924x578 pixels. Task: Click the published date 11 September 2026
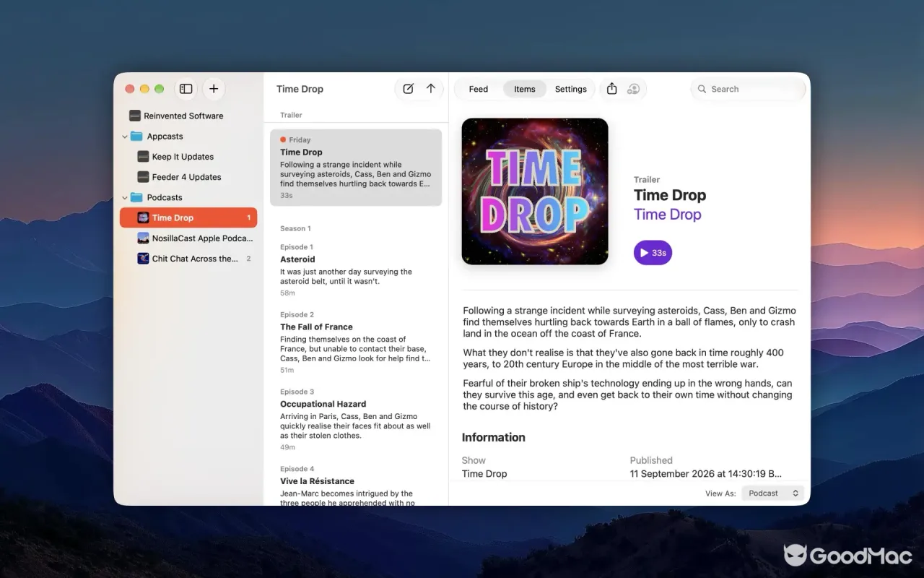[705, 474]
